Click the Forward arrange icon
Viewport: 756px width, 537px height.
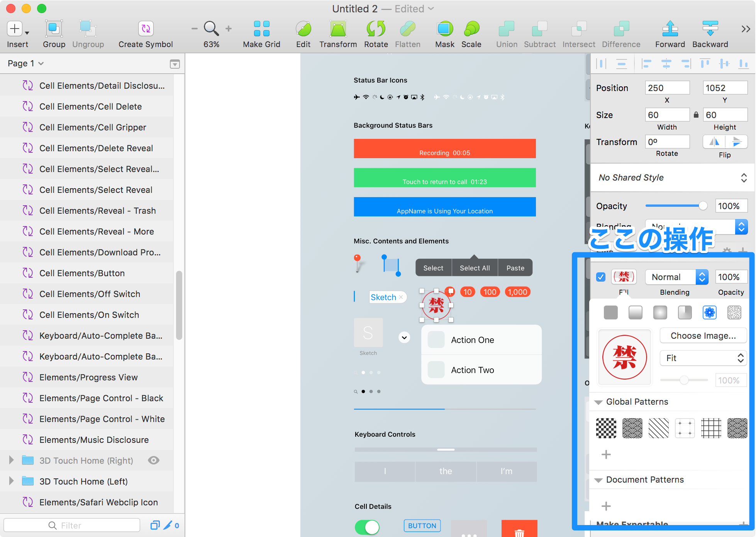pyautogui.click(x=670, y=33)
